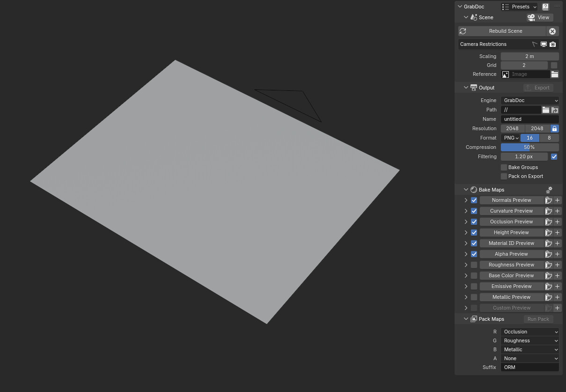Click the film strip icon on Normals Preview
This screenshot has width=566, height=392.
548,200
